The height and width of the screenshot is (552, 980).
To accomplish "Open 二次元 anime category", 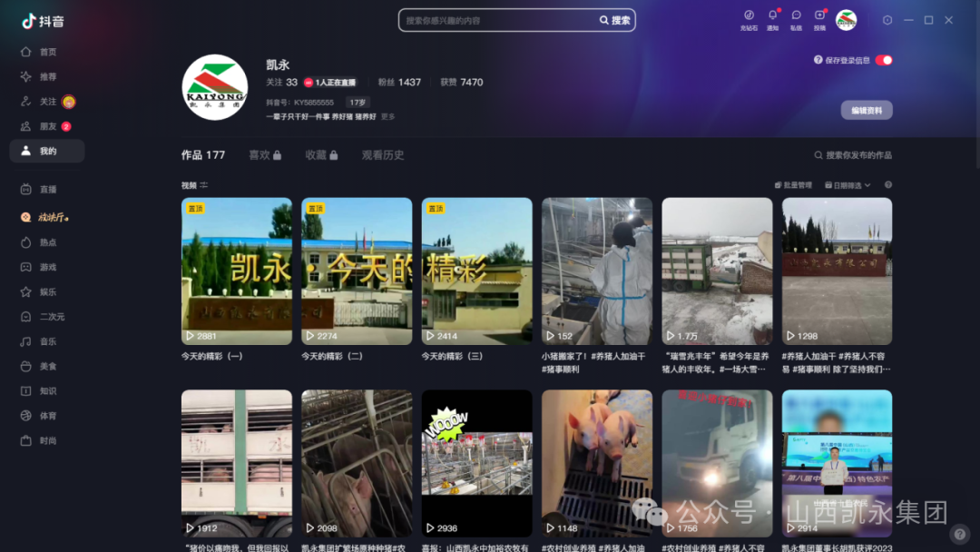I will coord(43,317).
